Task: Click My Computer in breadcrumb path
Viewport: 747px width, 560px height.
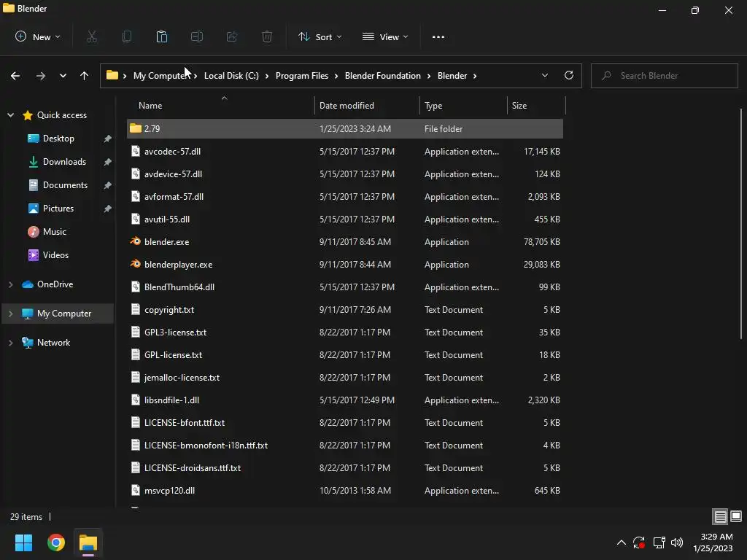Action: (x=161, y=76)
